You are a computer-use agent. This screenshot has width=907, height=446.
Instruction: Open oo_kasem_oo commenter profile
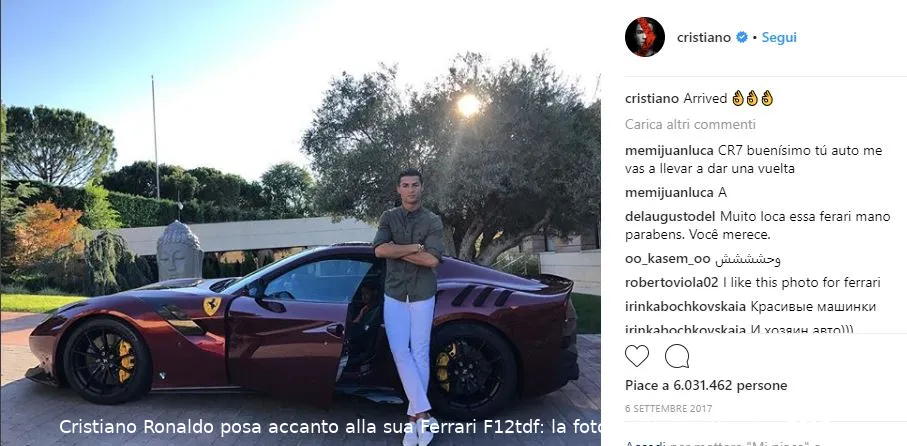(x=668, y=259)
